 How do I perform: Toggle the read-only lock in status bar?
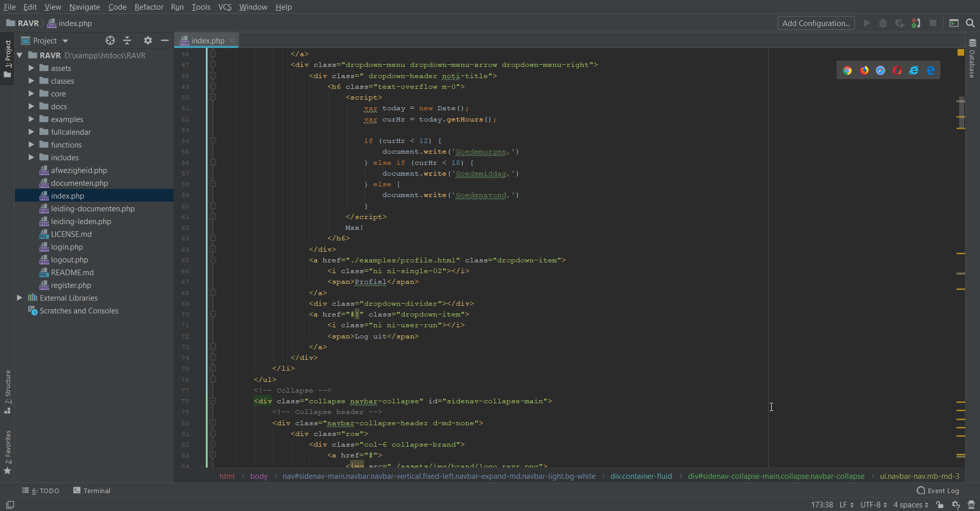[940, 505]
